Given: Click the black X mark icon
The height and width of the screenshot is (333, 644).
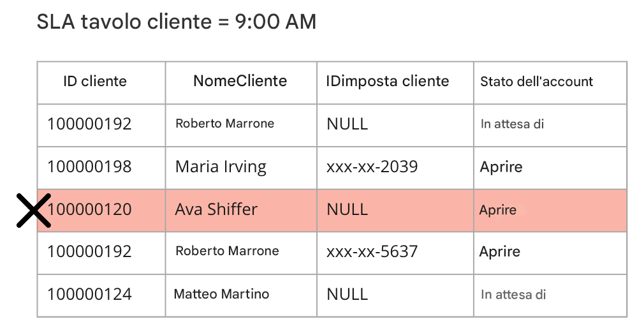Looking at the screenshot, I should (x=34, y=210).
